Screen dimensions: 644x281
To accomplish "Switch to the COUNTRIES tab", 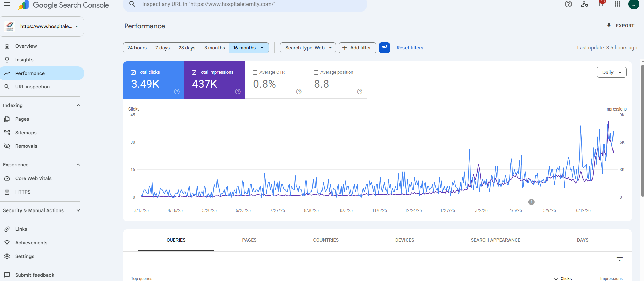I will pos(326,240).
